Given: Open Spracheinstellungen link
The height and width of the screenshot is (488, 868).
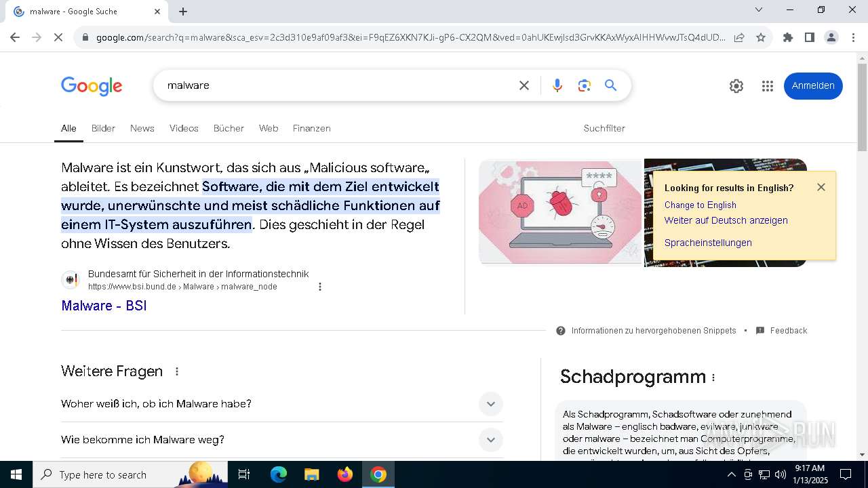Looking at the screenshot, I should [708, 243].
